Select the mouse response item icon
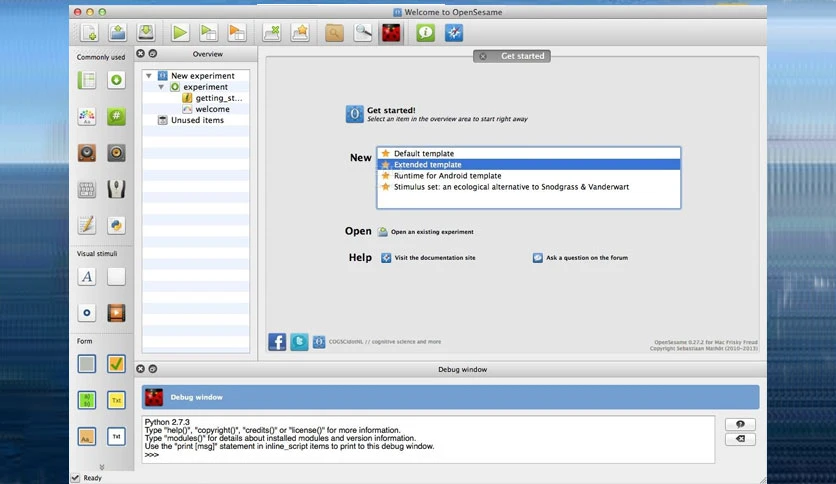The image size is (836, 484). [x=116, y=189]
